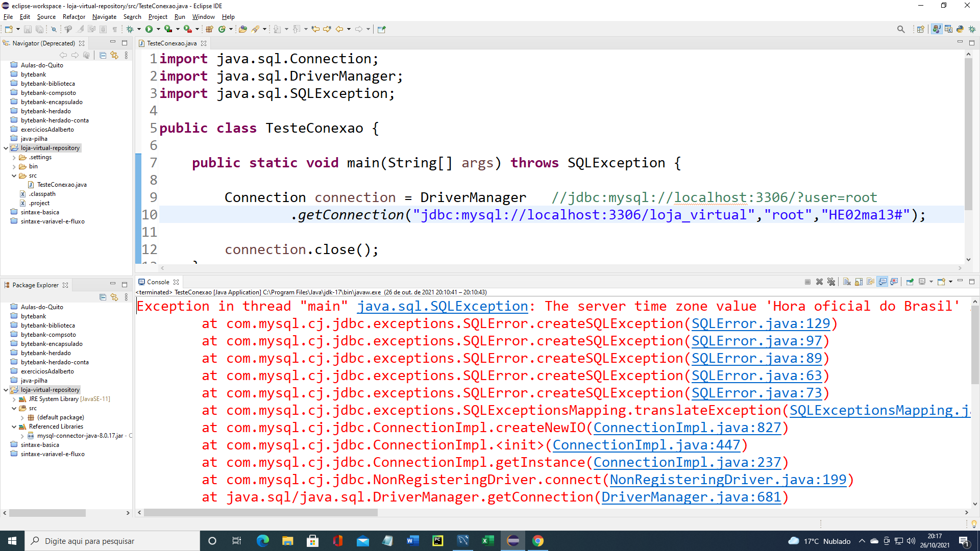Run the program with green Run button
Image resolution: width=980 pixels, height=551 pixels.
coord(149,29)
